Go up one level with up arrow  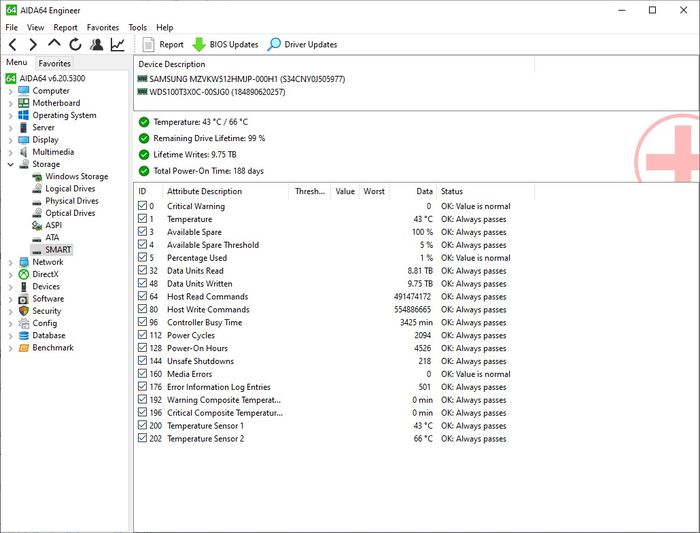54,43
